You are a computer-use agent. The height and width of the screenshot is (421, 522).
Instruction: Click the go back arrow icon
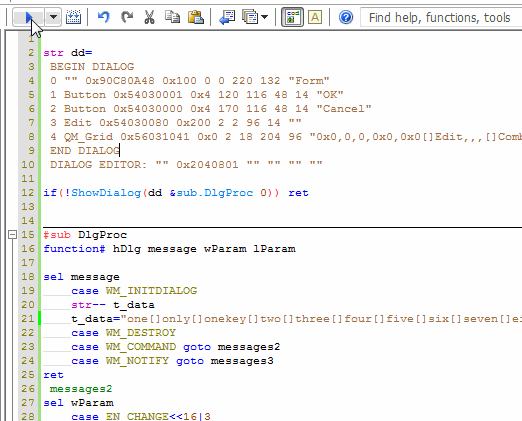click(x=227, y=17)
